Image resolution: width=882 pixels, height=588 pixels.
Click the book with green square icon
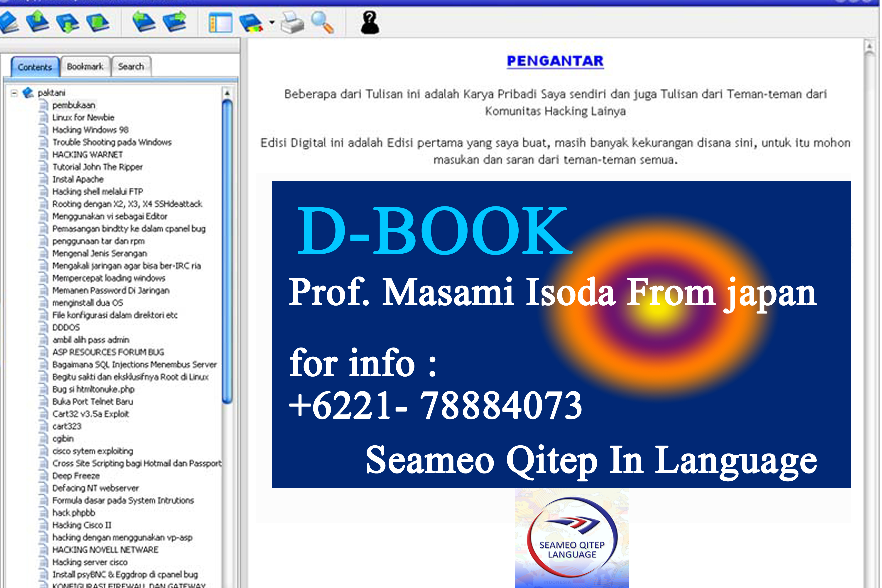click(x=98, y=22)
